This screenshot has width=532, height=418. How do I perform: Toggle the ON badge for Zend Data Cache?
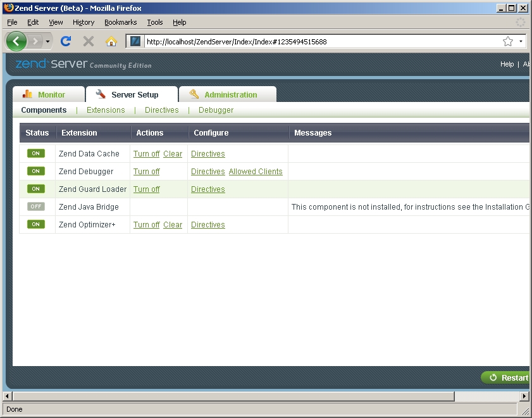coord(36,153)
